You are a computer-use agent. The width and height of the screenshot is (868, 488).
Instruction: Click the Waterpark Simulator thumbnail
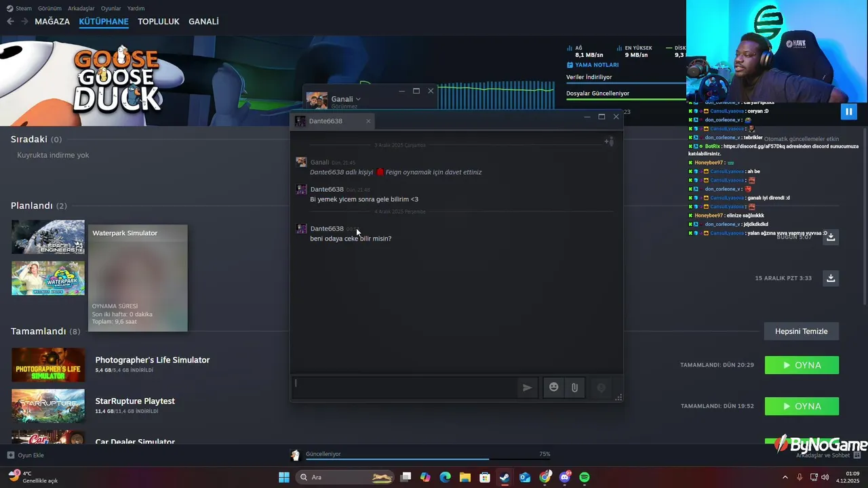(48, 279)
